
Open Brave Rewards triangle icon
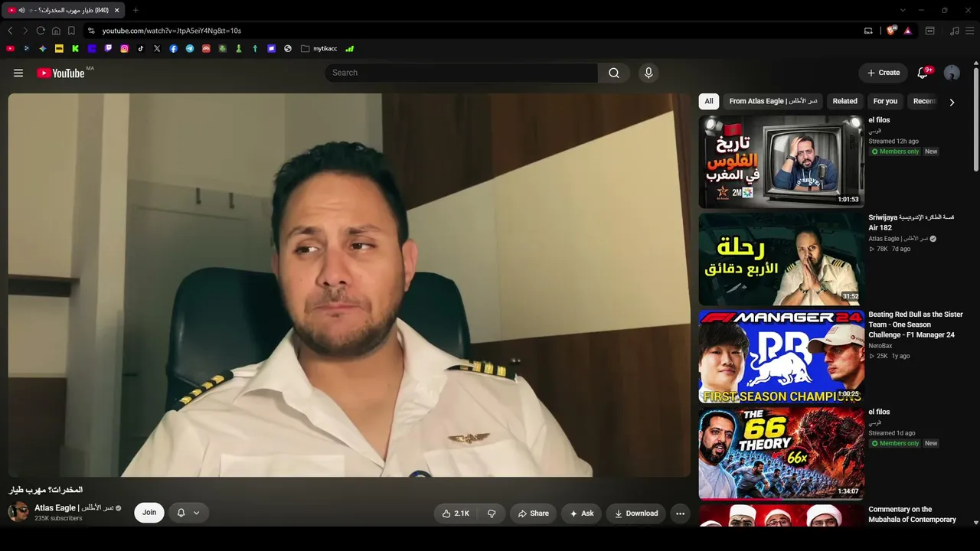(x=907, y=31)
